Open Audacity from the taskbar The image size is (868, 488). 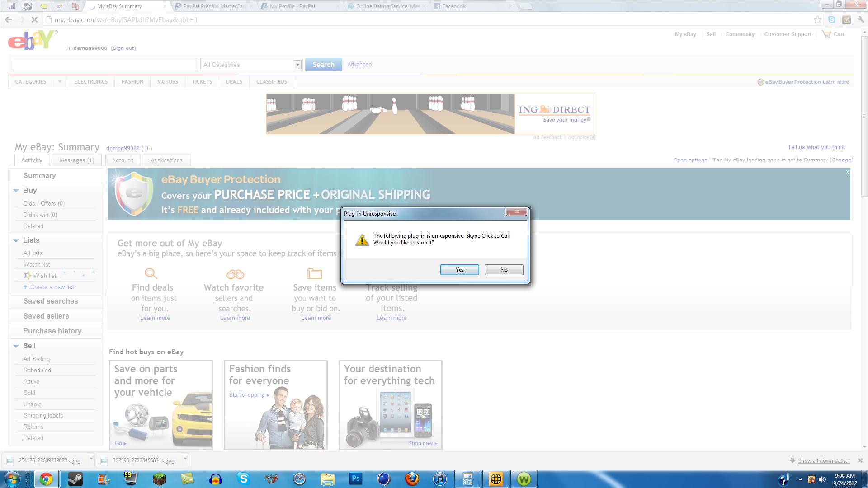tap(216, 479)
